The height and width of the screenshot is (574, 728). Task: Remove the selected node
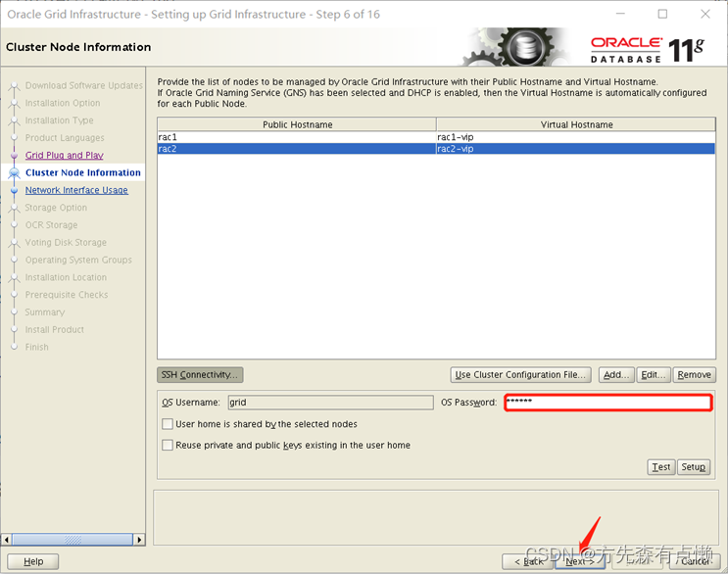click(694, 375)
